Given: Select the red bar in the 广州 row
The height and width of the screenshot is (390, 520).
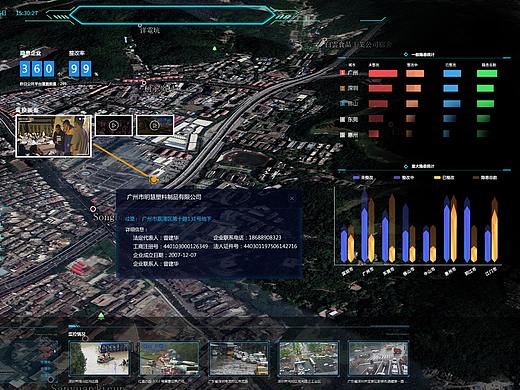Looking at the screenshot, I should (383, 73).
